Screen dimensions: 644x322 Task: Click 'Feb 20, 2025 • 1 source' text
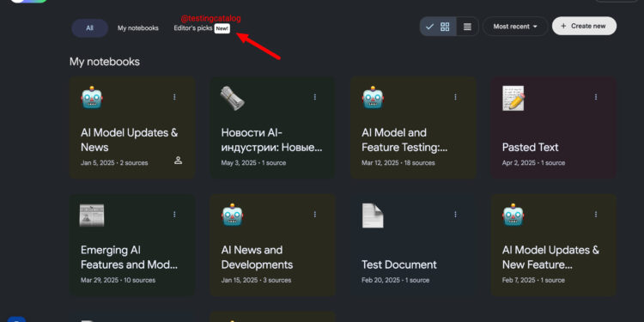[x=395, y=280]
